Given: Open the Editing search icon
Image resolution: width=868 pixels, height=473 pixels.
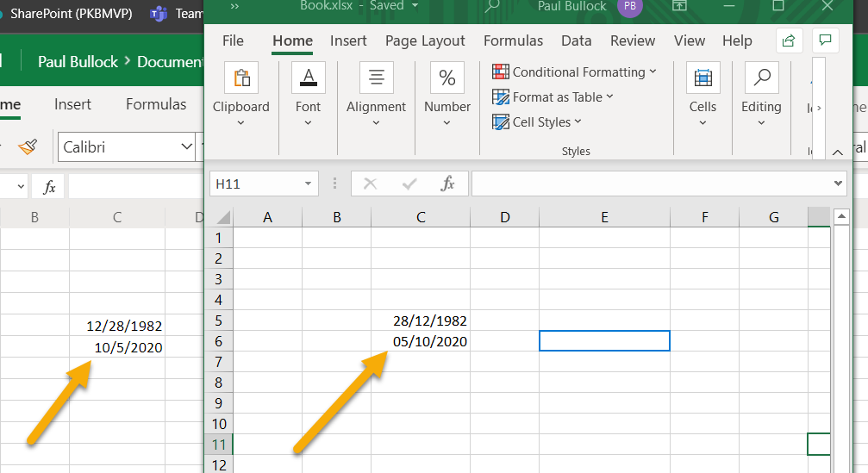Looking at the screenshot, I should coord(761,78).
